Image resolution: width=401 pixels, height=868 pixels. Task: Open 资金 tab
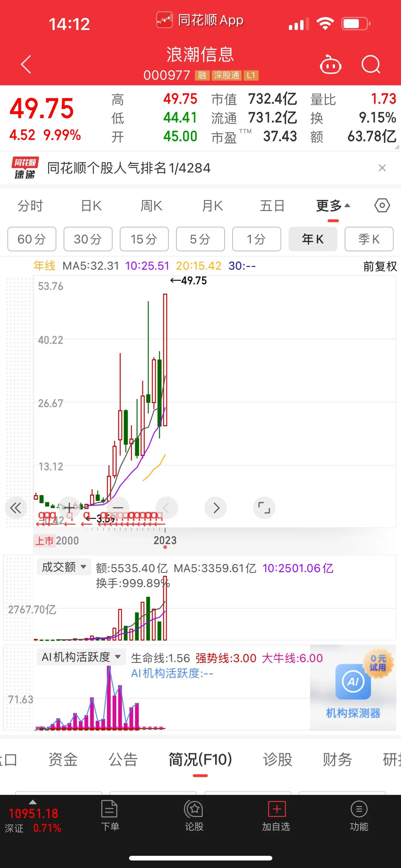63,760
